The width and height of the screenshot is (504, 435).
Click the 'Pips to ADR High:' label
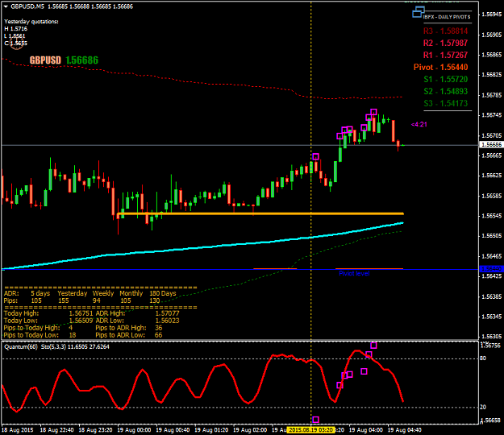(x=121, y=328)
